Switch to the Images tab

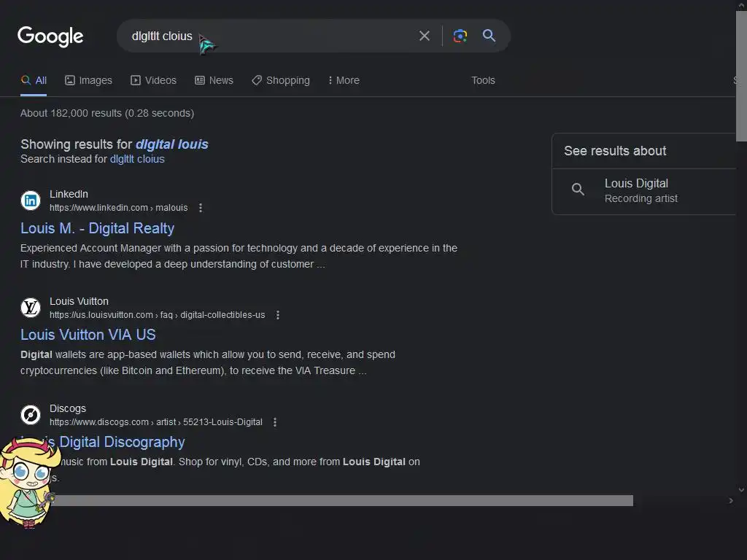tap(88, 80)
